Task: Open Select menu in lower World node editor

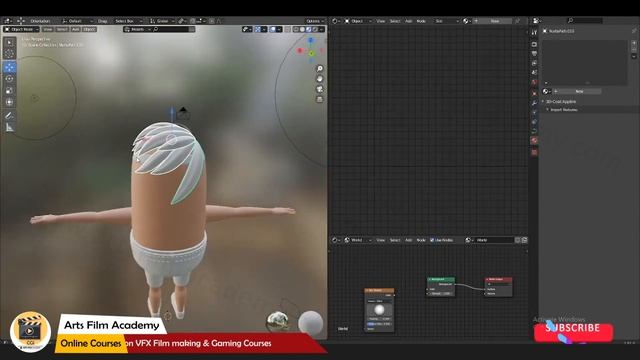Action: point(395,240)
